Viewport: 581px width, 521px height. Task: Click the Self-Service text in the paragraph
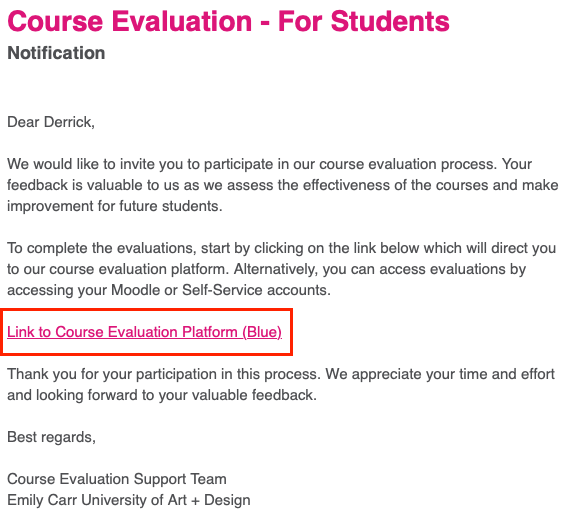(222, 290)
